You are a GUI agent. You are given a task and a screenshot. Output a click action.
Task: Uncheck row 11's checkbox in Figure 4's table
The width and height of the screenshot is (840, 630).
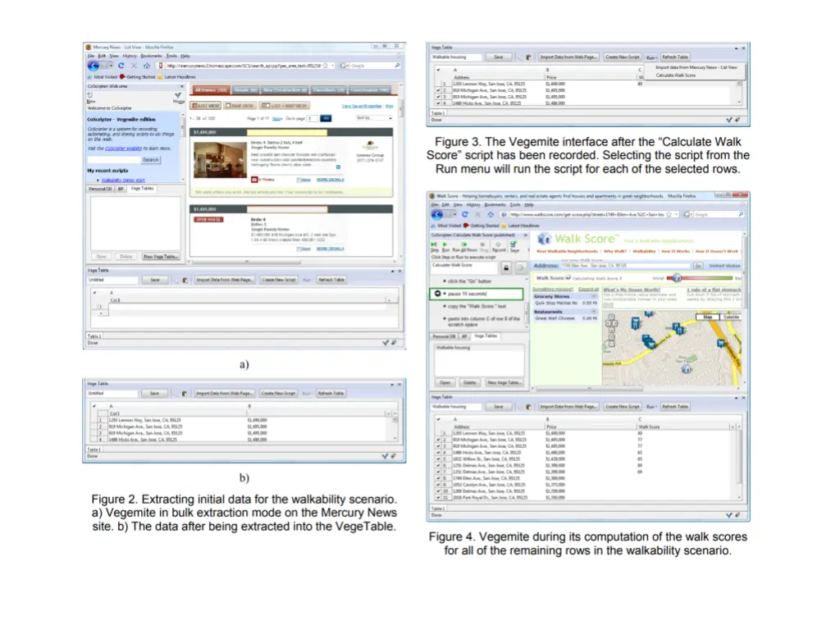click(x=438, y=498)
